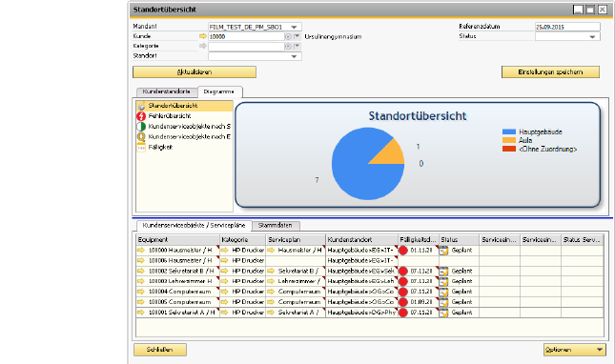Open link arrow for equipment 101006 Hausmeister
615x364 pixels.
[x=141, y=260]
